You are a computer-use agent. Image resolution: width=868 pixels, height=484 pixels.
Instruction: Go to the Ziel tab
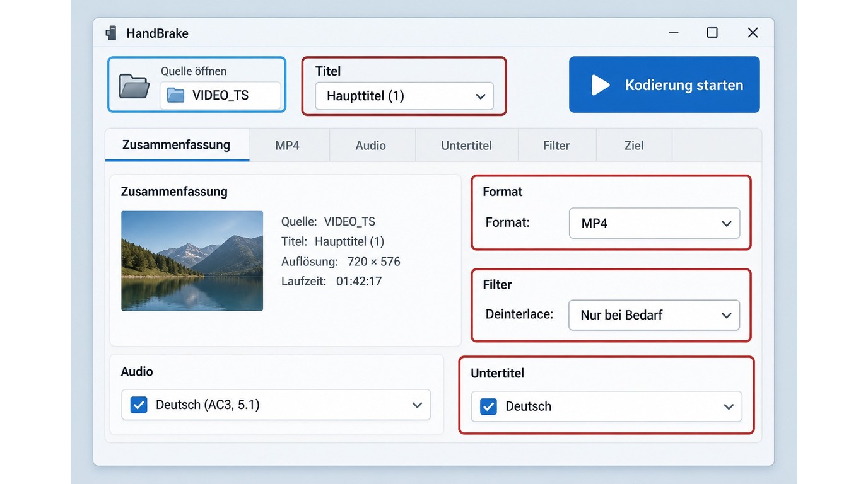[634, 145]
